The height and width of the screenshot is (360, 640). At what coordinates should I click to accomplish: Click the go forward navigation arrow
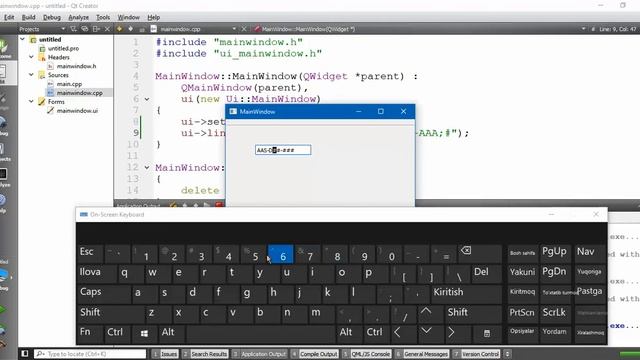click(x=131, y=29)
